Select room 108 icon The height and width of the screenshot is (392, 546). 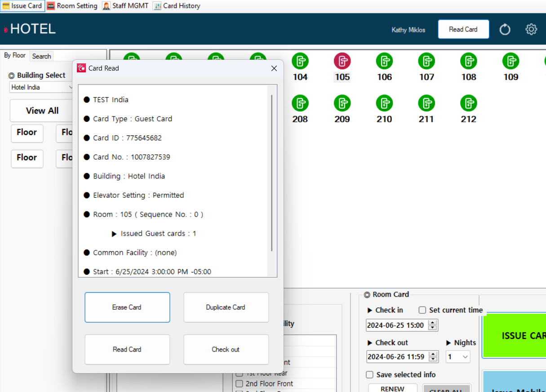click(469, 61)
